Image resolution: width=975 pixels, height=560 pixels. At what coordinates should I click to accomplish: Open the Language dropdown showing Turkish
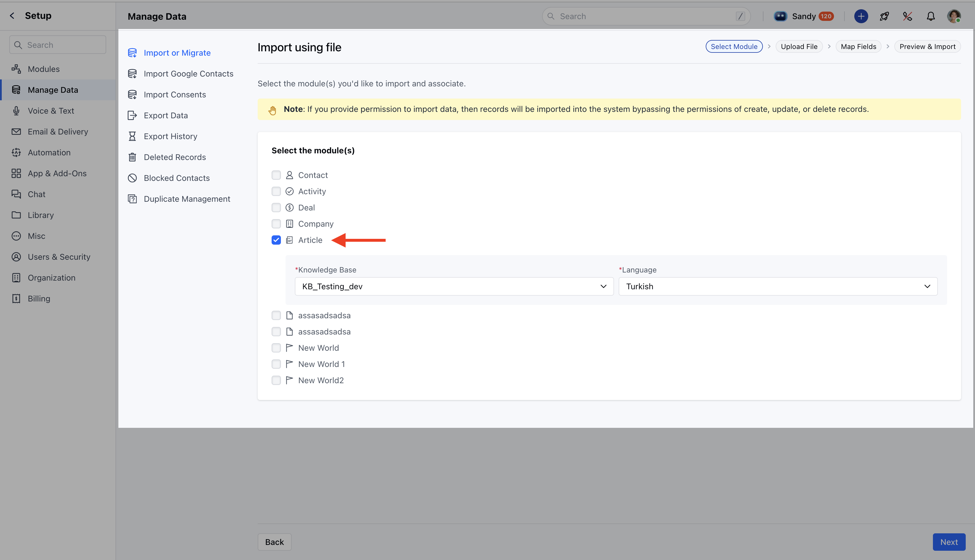(778, 286)
